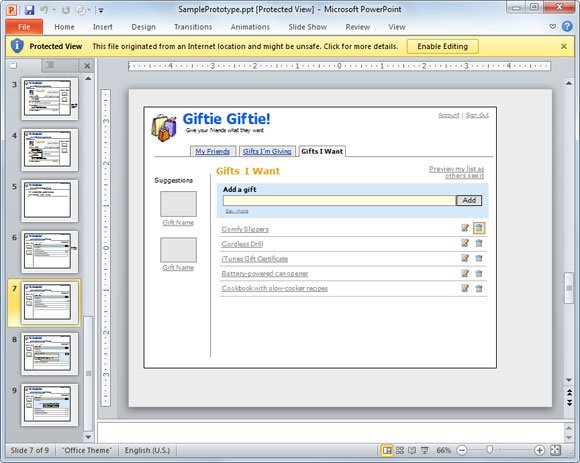Click edit icon for Battery-powered can opener
This screenshot has width=580, height=463.
point(465,273)
